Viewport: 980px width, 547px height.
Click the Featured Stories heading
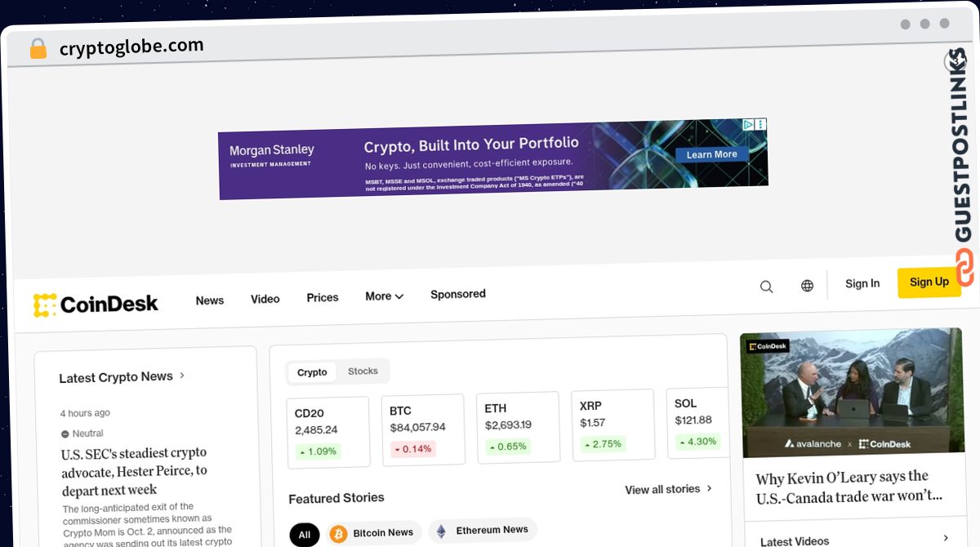click(x=336, y=498)
